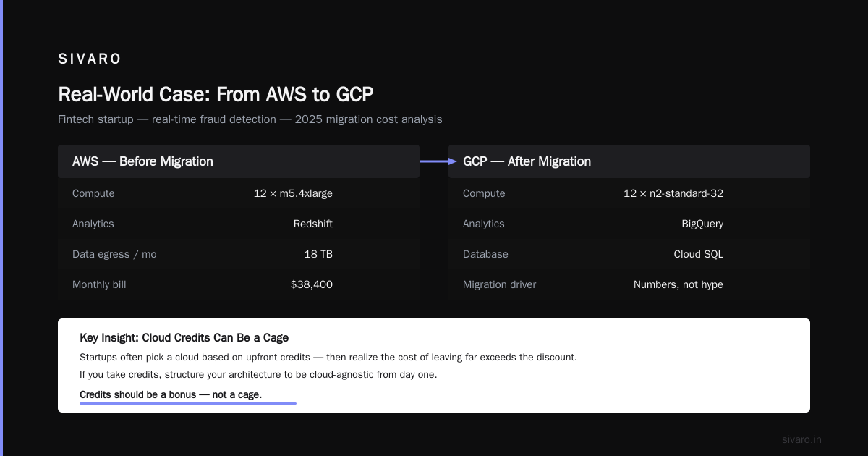Select the value 'Numbers, not hype'
868x456 pixels.
tap(678, 284)
